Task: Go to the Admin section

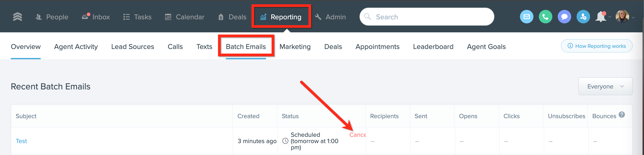Action: 331,17
